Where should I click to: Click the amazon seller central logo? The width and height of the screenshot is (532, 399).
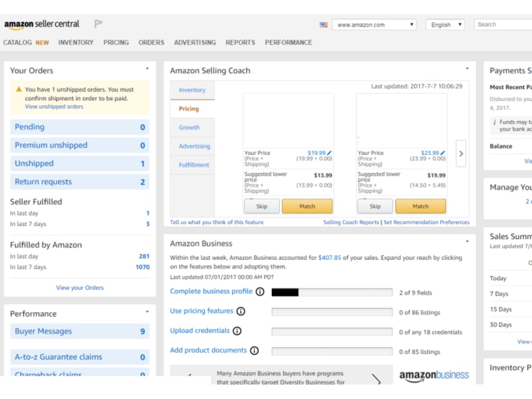(x=41, y=24)
